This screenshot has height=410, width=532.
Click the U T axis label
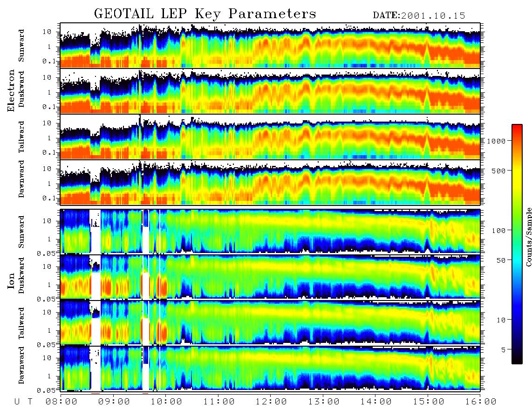23,402
